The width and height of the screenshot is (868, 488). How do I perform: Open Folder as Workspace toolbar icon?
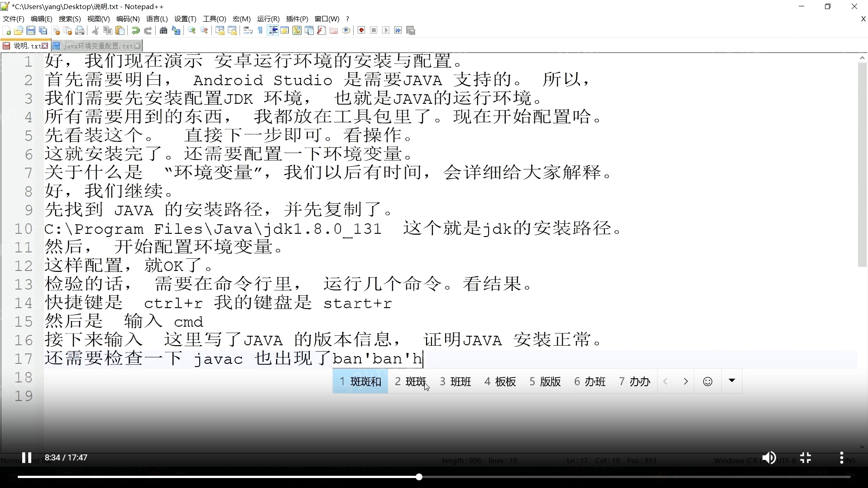(334, 30)
